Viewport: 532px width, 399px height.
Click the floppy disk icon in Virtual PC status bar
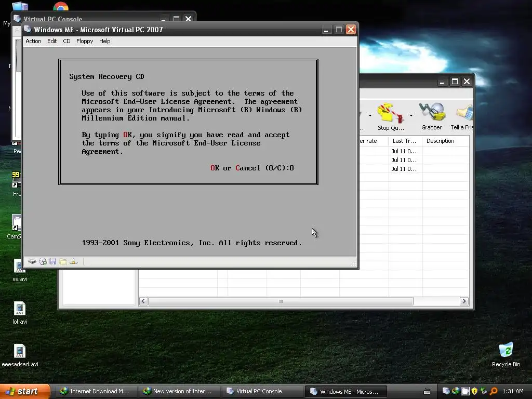52,262
